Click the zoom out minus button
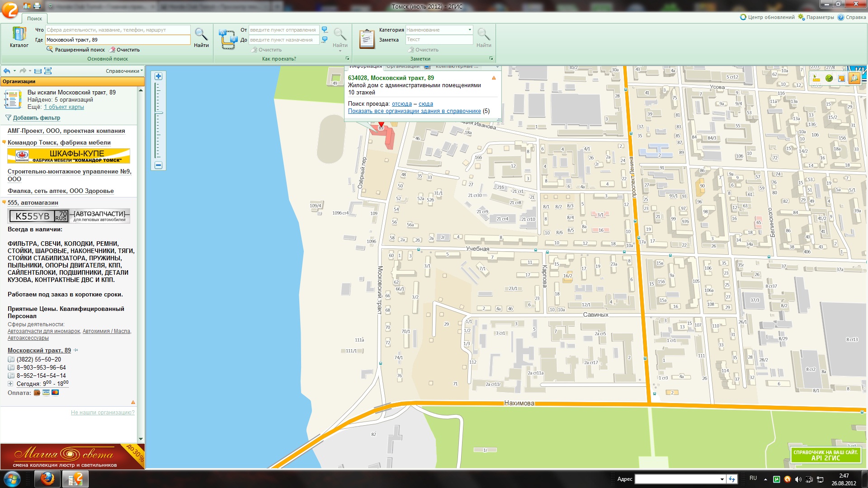 point(158,165)
